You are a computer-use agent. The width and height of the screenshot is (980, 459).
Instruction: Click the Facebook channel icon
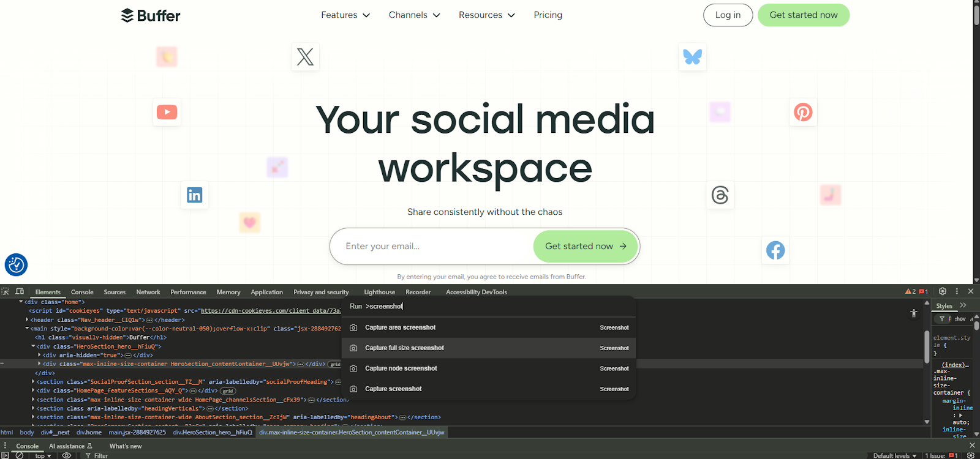(x=775, y=250)
